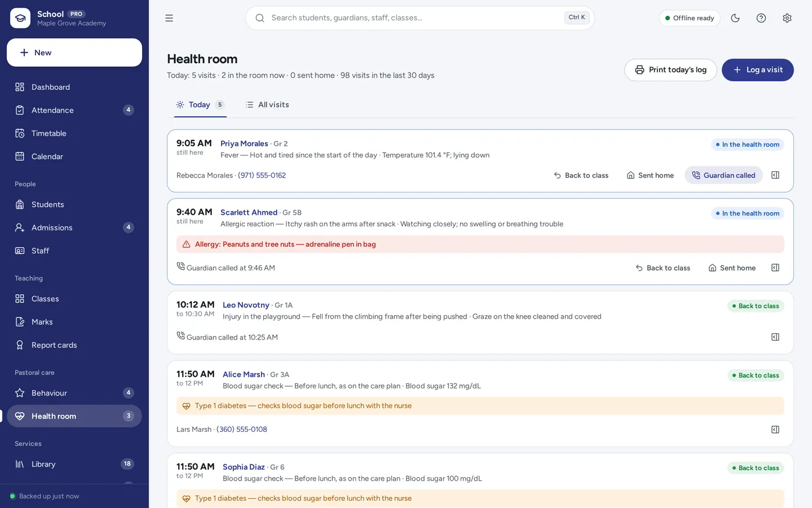Mark Priya Morales as Sent home

click(x=650, y=175)
